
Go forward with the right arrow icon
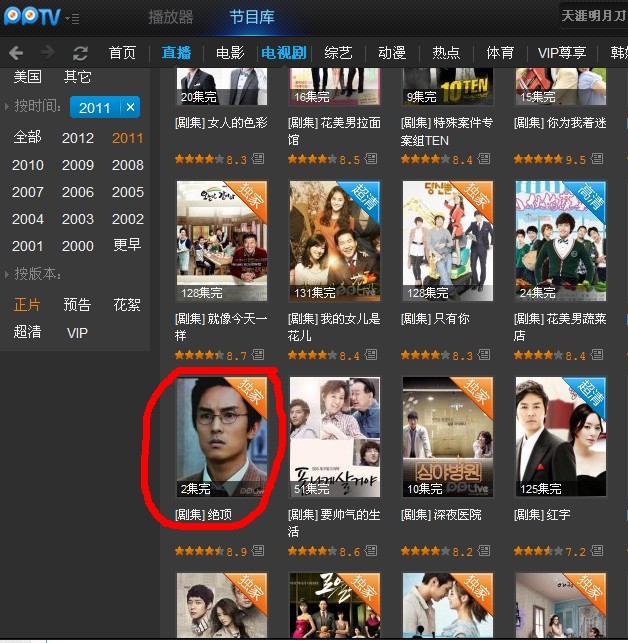pyautogui.click(x=48, y=52)
